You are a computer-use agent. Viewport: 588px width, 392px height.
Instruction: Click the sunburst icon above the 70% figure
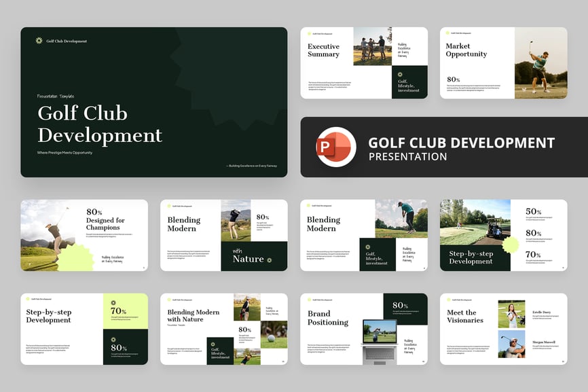113,303
